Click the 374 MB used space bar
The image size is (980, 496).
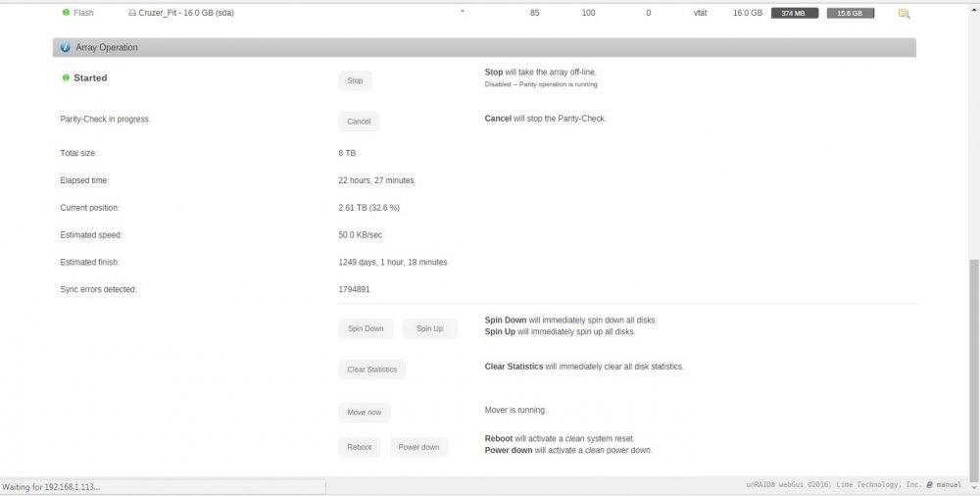(793, 13)
